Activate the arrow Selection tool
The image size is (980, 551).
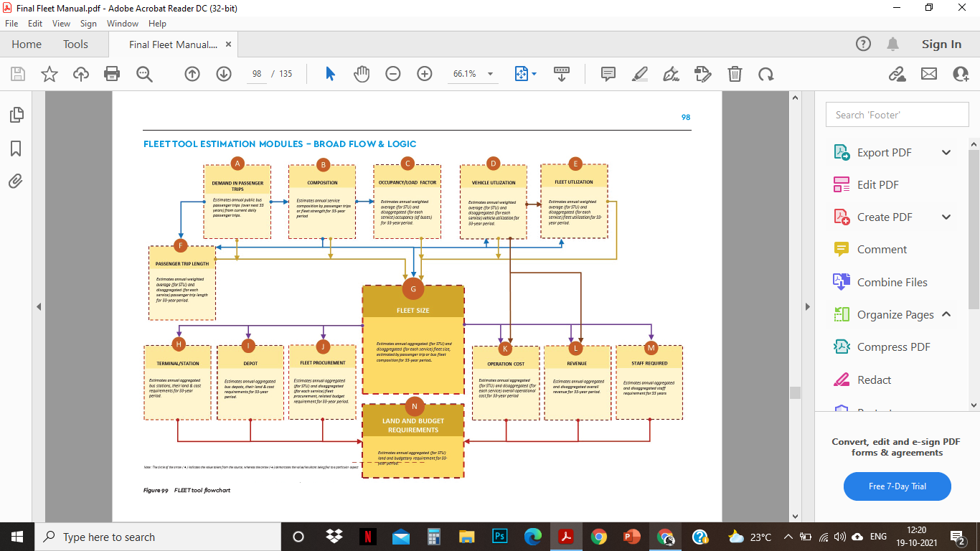330,74
